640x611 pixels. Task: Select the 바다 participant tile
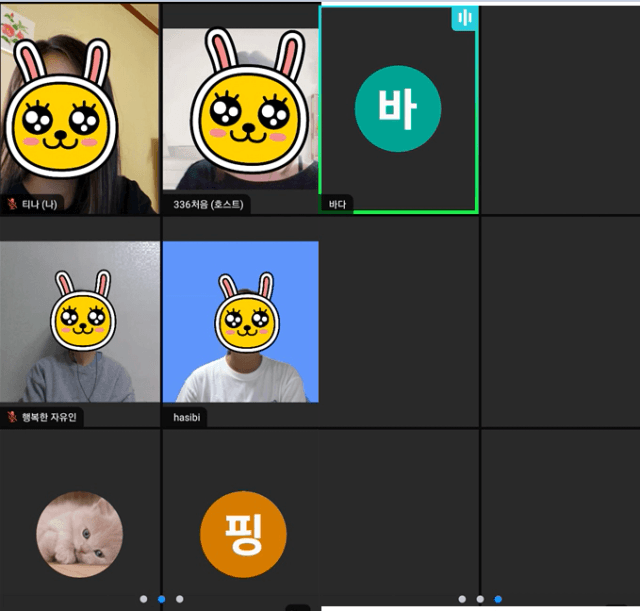point(398,109)
